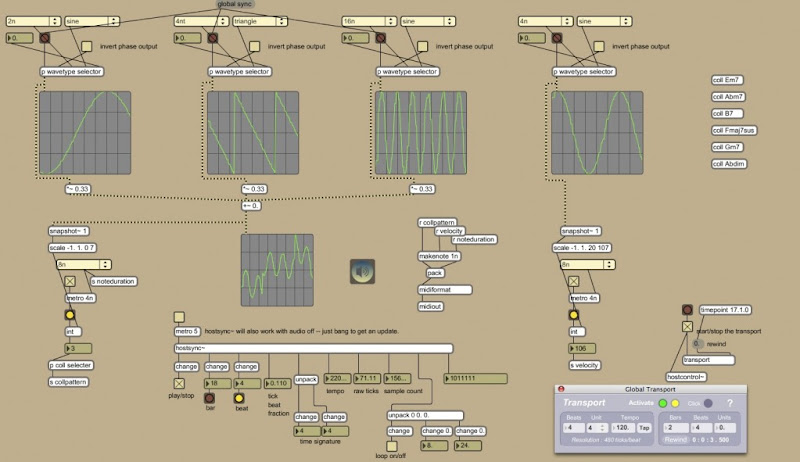Open the 4n note value dropdown
Screen dimensions: 800x462
click(545, 21)
